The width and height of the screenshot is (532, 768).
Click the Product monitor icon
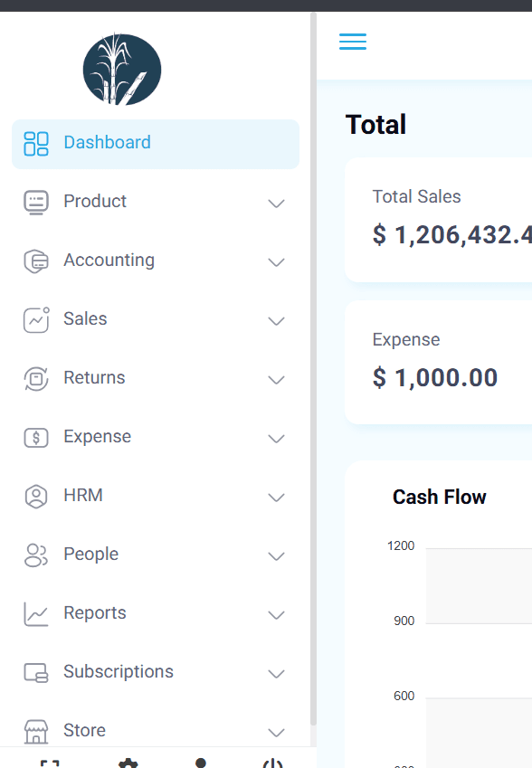point(36,203)
